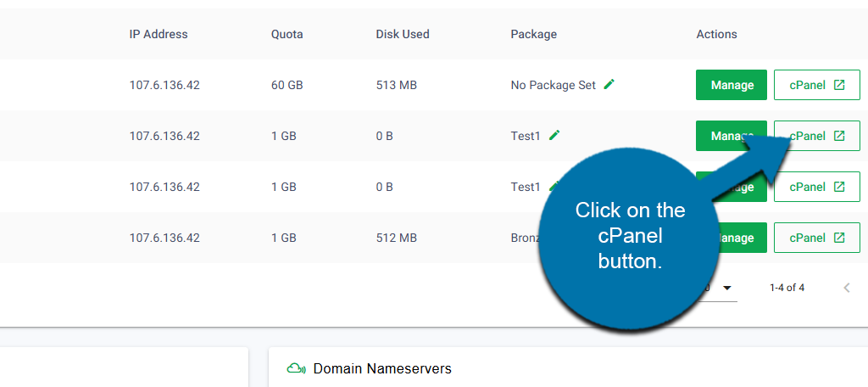Image resolution: width=868 pixels, height=387 pixels.
Task: Click Manage for the 513 MB account
Action: click(x=732, y=85)
